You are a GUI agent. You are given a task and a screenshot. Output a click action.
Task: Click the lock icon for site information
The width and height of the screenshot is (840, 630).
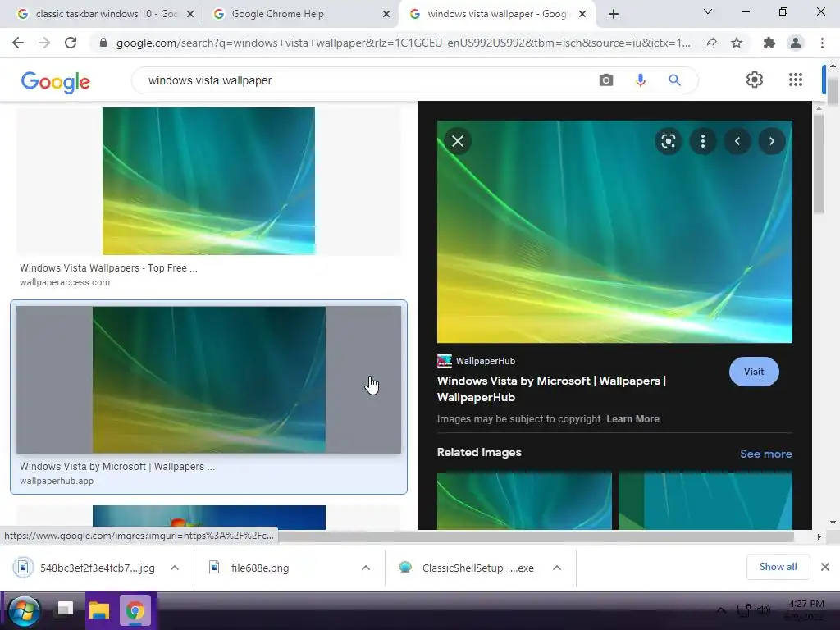[103, 43]
